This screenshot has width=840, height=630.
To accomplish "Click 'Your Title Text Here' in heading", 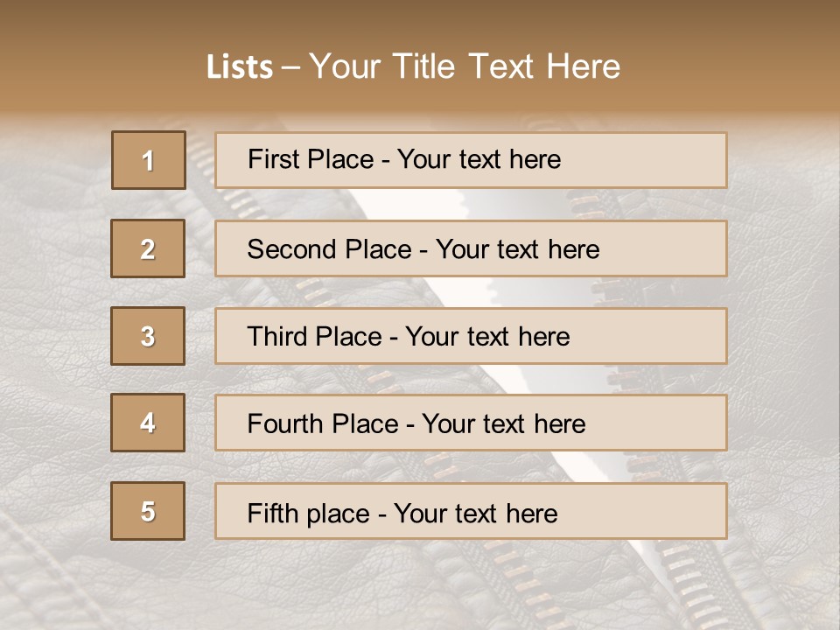I will pyautogui.click(x=465, y=66).
